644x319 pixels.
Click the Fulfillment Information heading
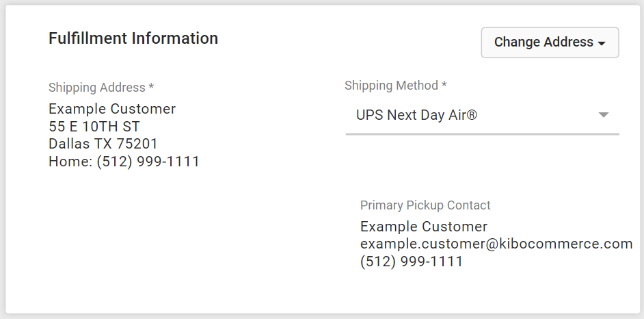tap(133, 38)
